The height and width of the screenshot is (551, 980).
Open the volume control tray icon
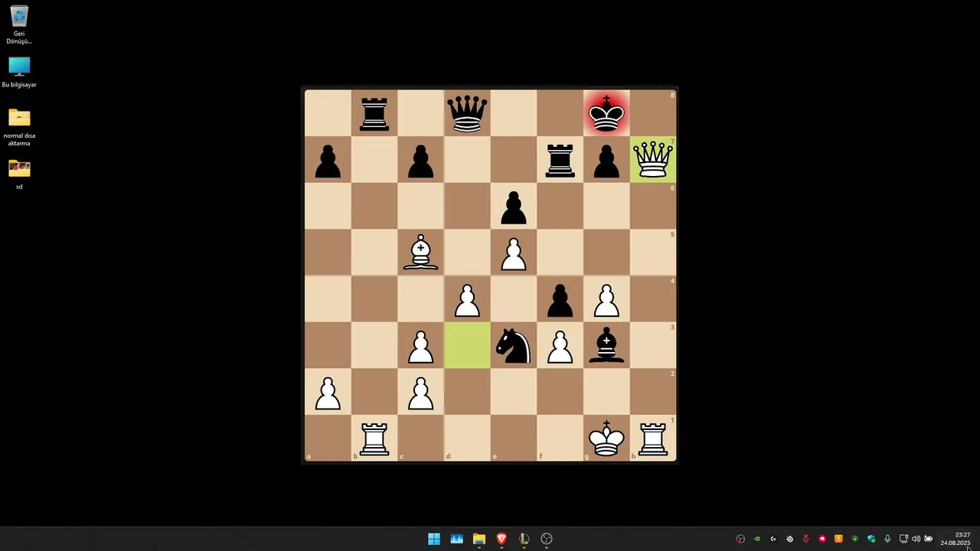(916, 539)
